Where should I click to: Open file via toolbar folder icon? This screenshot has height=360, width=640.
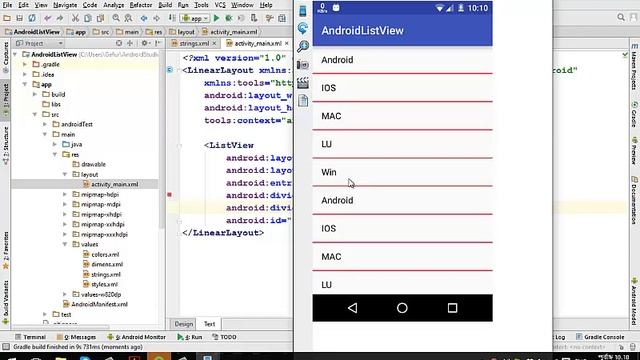(7, 18)
